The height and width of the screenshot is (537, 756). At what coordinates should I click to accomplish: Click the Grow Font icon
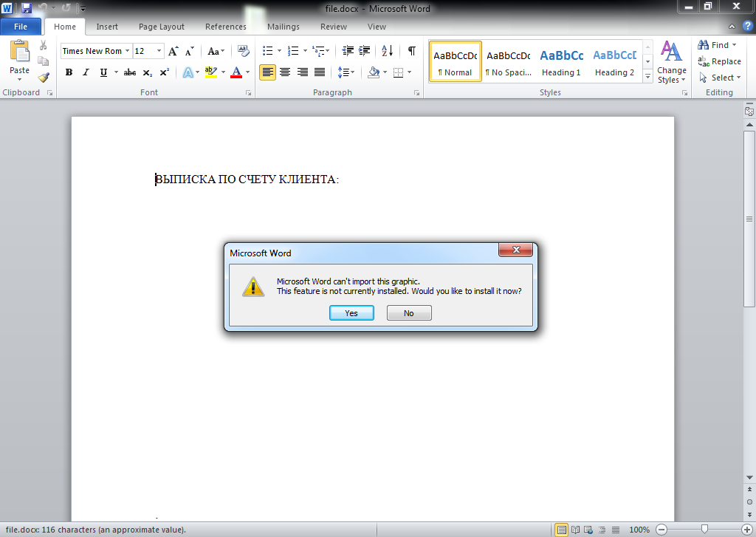coord(173,51)
